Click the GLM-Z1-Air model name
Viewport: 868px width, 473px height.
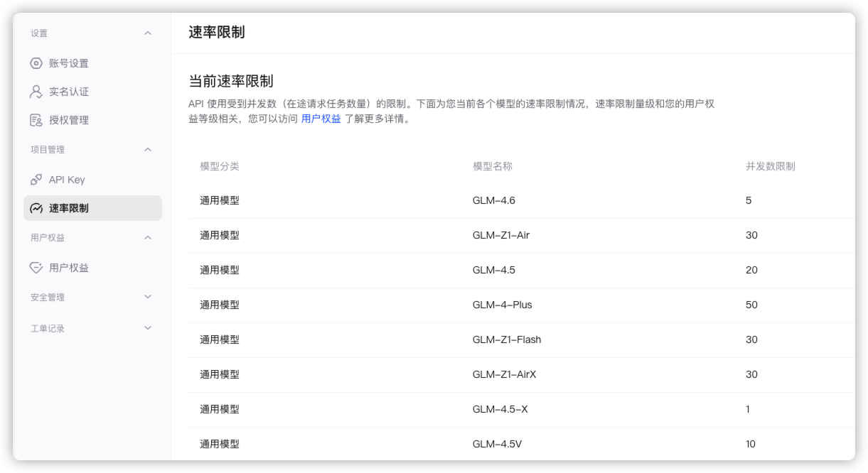pyautogui.click(x=501, y=235)
